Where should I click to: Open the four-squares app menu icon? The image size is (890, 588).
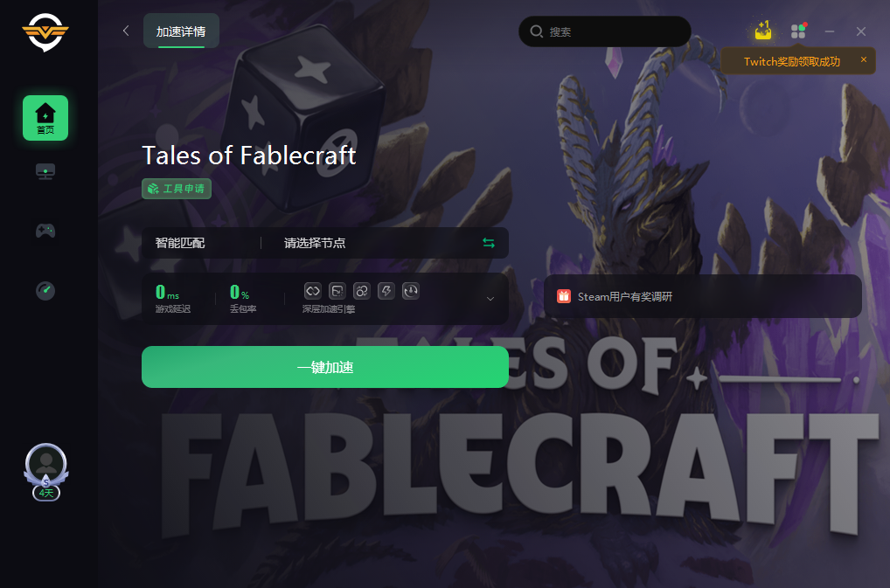coord(798,31)
